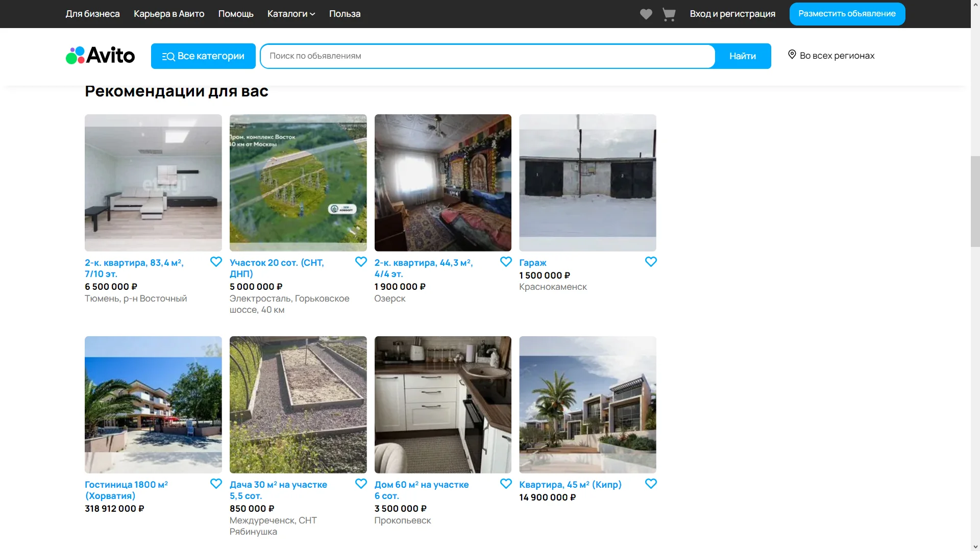Open Во всех регионах region selector

[x=837, y=56]
